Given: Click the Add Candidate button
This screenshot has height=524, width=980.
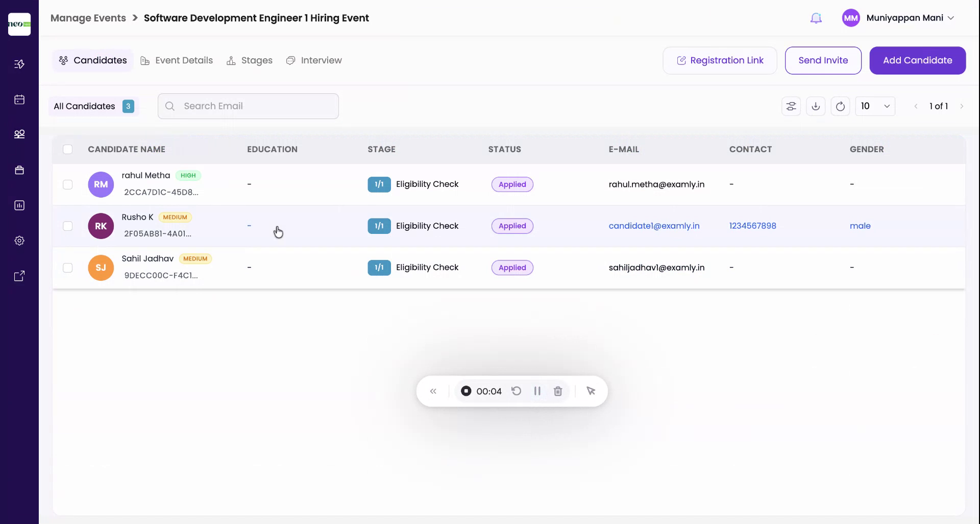Looking at the screenshot, I should (x=917, y=60).
